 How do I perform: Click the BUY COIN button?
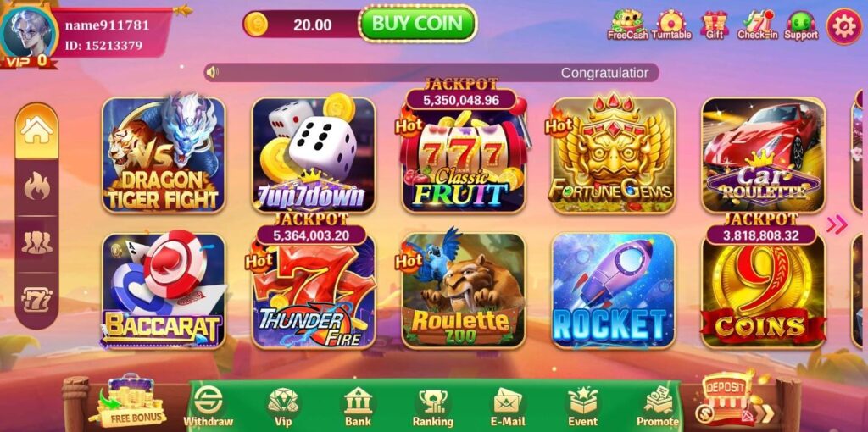[418, 24]
